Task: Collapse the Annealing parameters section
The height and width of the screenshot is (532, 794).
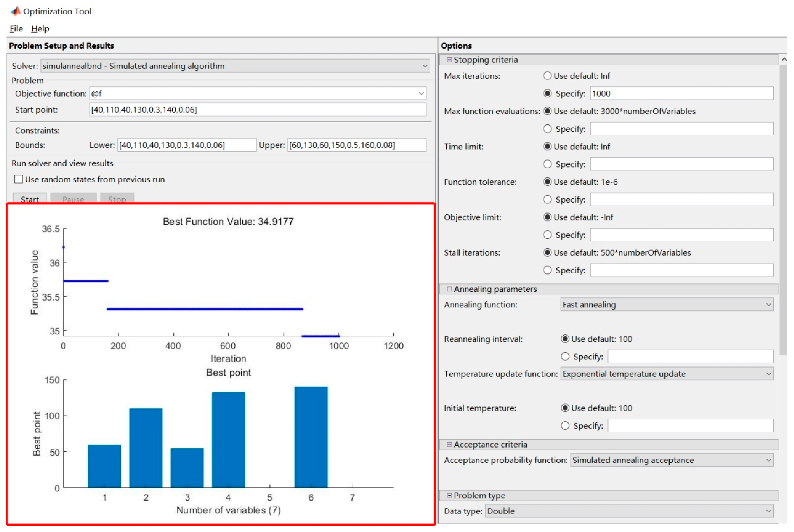Action: coord(449,289)
